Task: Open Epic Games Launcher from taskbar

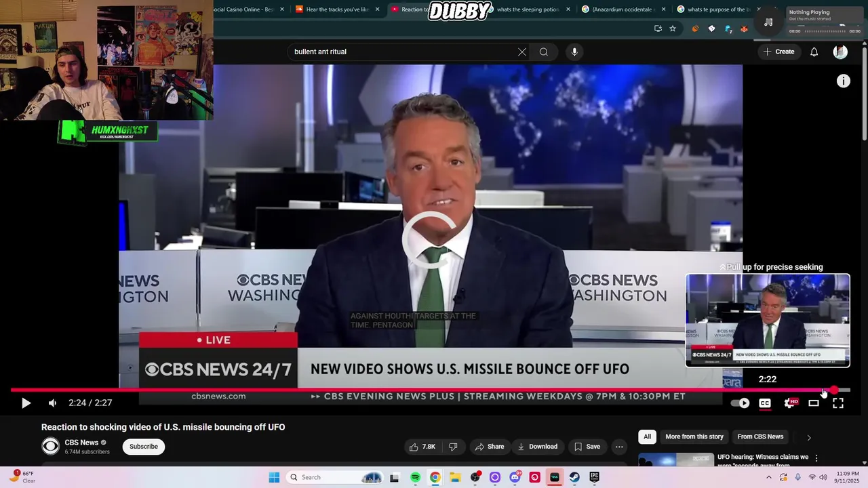Action: [595, 477]
